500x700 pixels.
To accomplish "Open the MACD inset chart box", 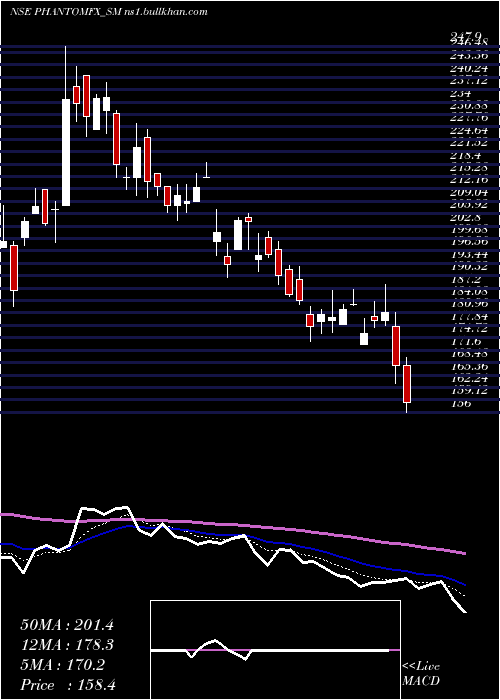I will tap(275, 650).
